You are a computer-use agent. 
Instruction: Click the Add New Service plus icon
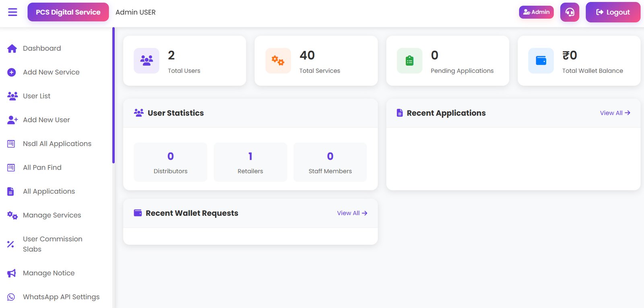tap(12, 72)
